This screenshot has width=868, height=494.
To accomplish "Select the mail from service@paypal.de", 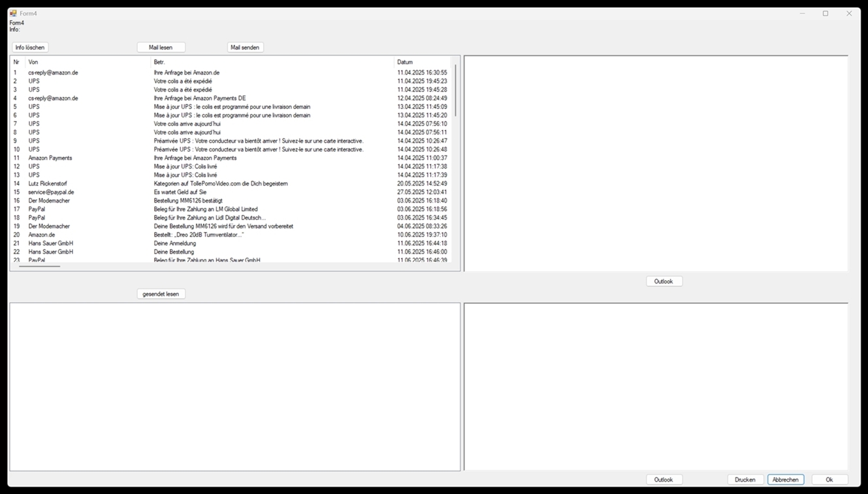I will 51,192.
